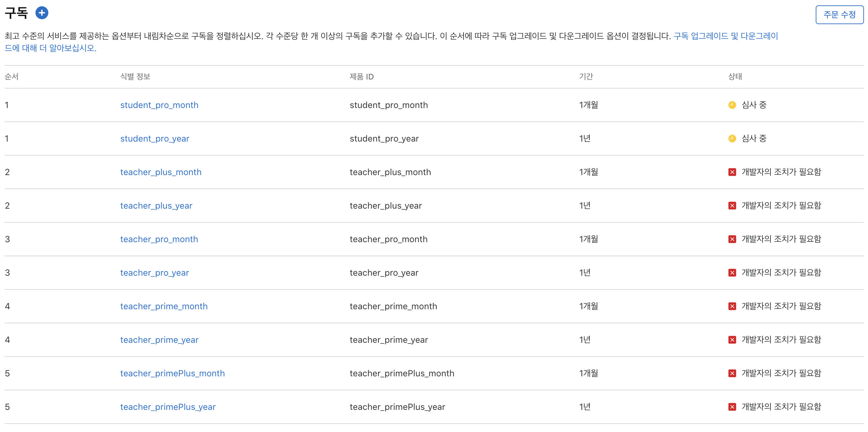868x432 pixels.
Task: Click red error icon for teacher_plus_month
Action: click(732, 172)
